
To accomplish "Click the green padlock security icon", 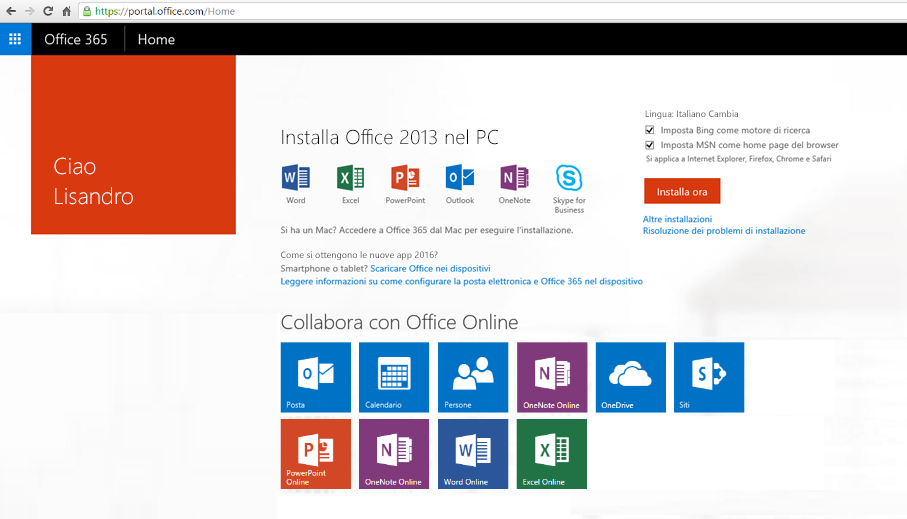I will click(x=87, y=11).
